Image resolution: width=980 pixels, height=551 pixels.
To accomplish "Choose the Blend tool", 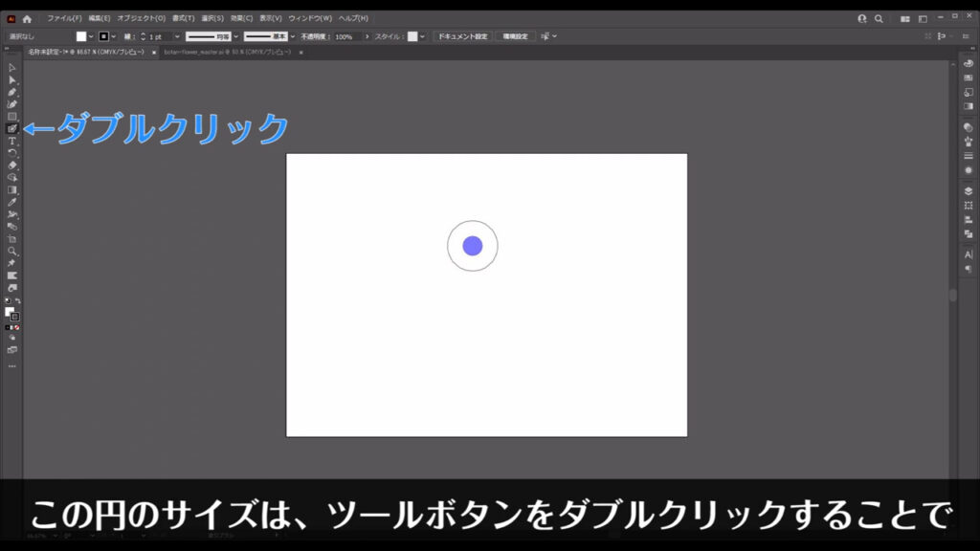I will click(11, 226).
